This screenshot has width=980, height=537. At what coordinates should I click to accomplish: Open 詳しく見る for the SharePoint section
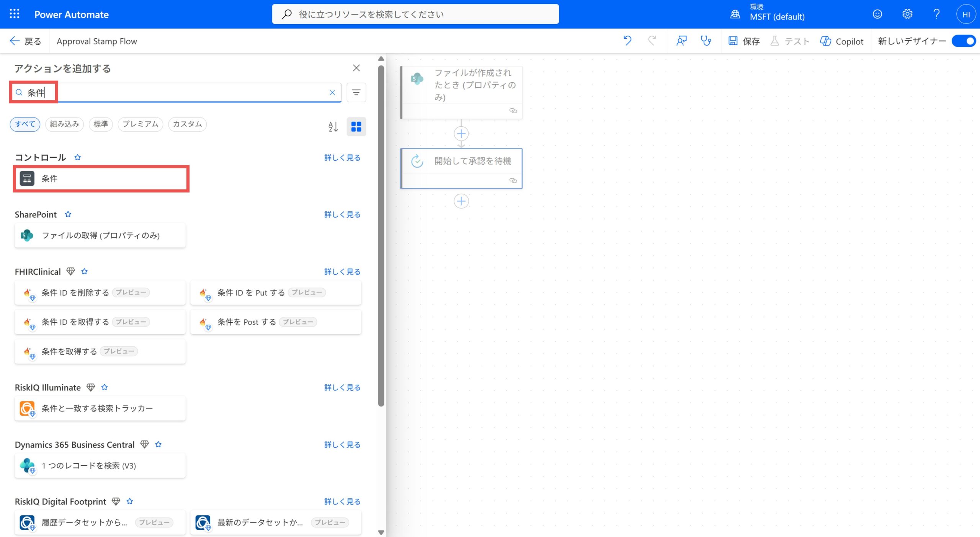pos(342,214)
